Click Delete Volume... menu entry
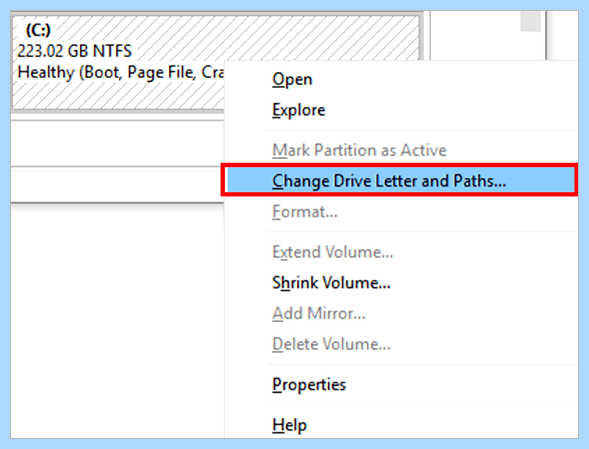The height and width of the screenshot is (449, 589). [x=401, y=344]
